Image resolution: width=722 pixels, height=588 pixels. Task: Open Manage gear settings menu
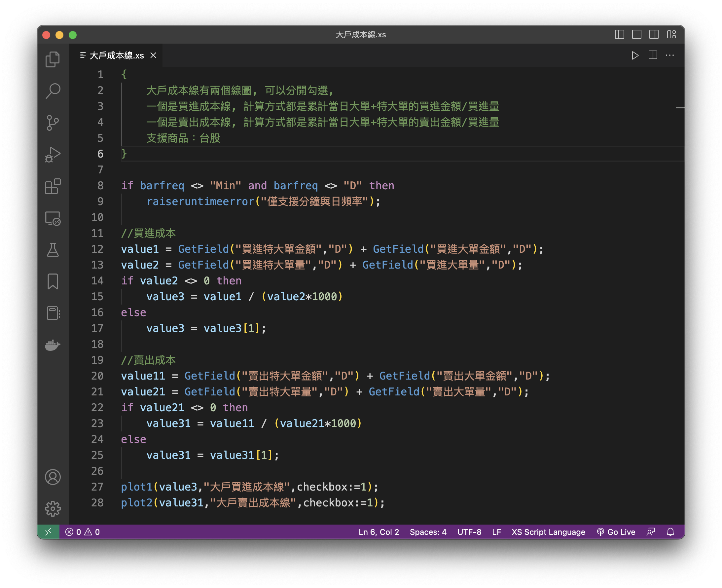[53, 508]
